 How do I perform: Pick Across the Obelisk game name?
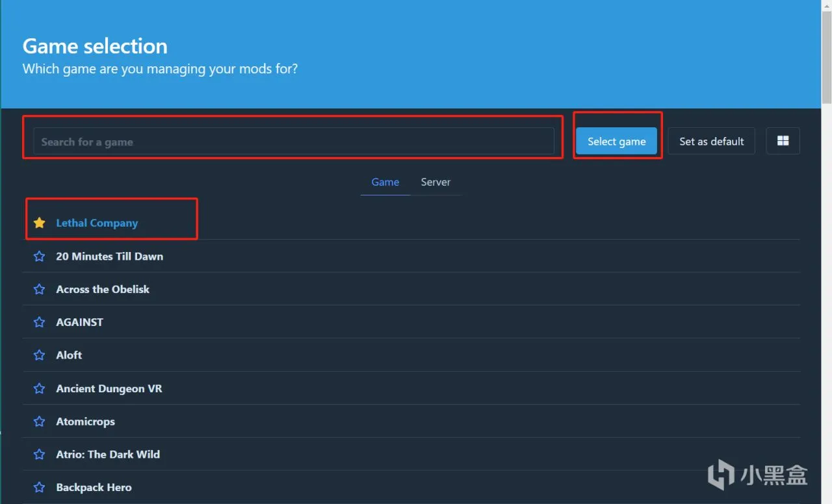(x=103, y=289)
